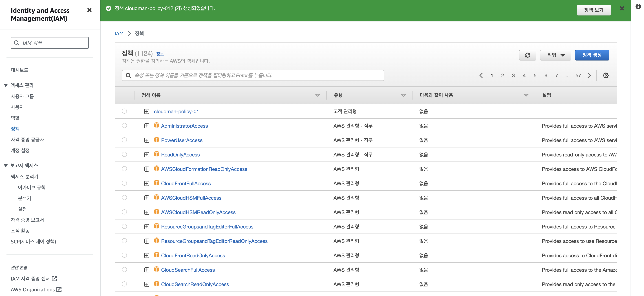The height and width of the screenshot is (296, 644).
Task: Dismiss the green success banner
Action: click(622, 8)
